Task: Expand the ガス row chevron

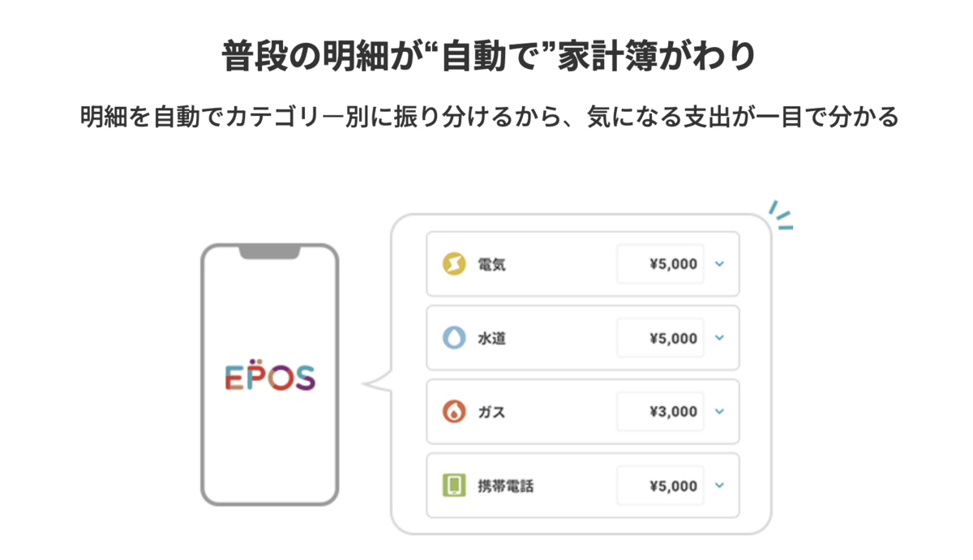Action: tap(719, 412)
